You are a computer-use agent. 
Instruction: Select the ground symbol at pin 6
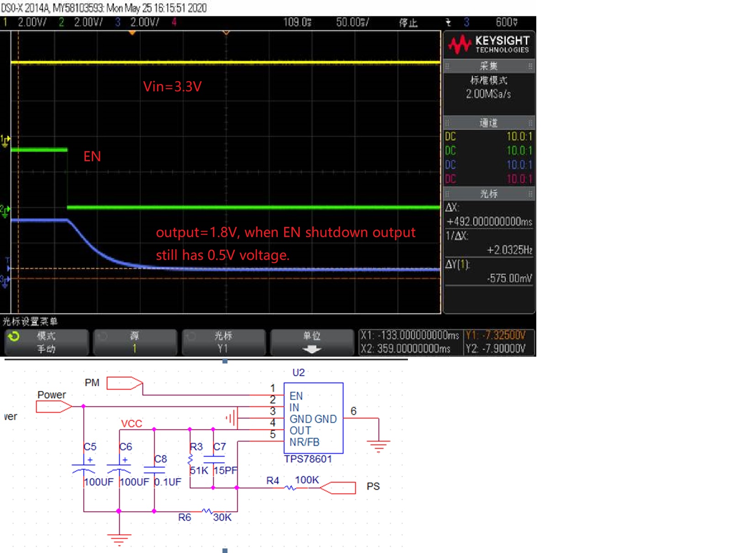coord(378,446)
